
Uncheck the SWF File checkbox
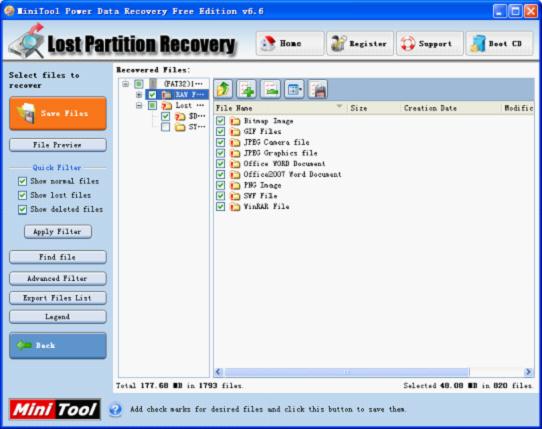pyautogui.click(x=221, y=196)
